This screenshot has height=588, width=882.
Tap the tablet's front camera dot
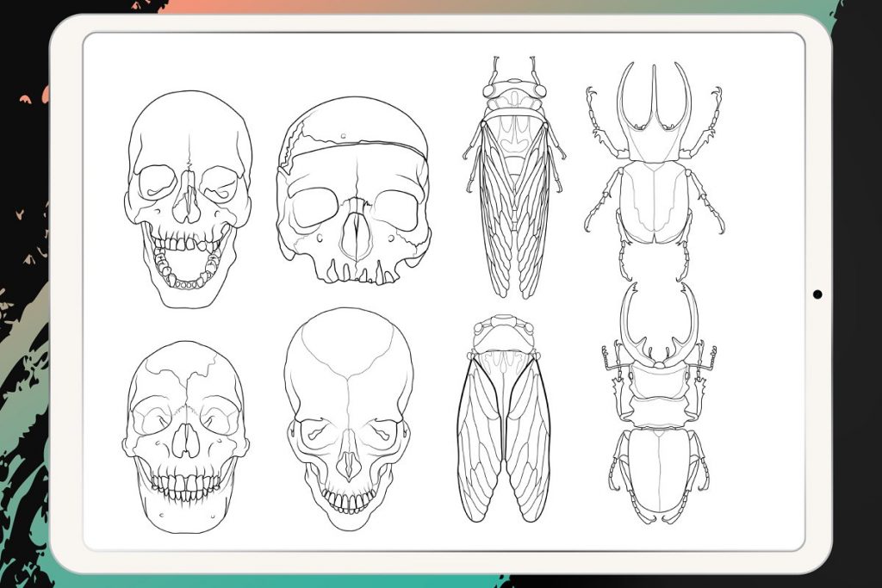click(817, 294)
